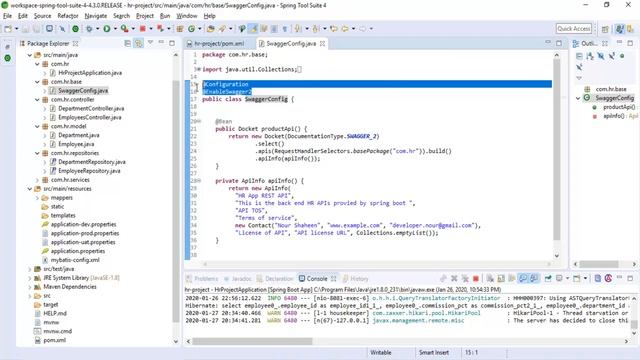640x360 pixels.
Task: Toggle Hide Non-Public members green dot in Outline
Action: pos(622,56)
